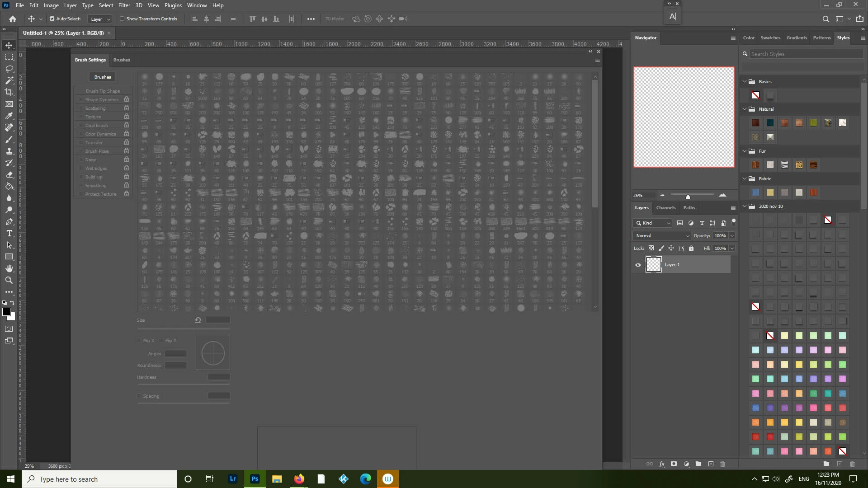Disable the Auto-Select checkbox
Image resolution: width=868 pixels, height=488 pixels.
(52, 19)
